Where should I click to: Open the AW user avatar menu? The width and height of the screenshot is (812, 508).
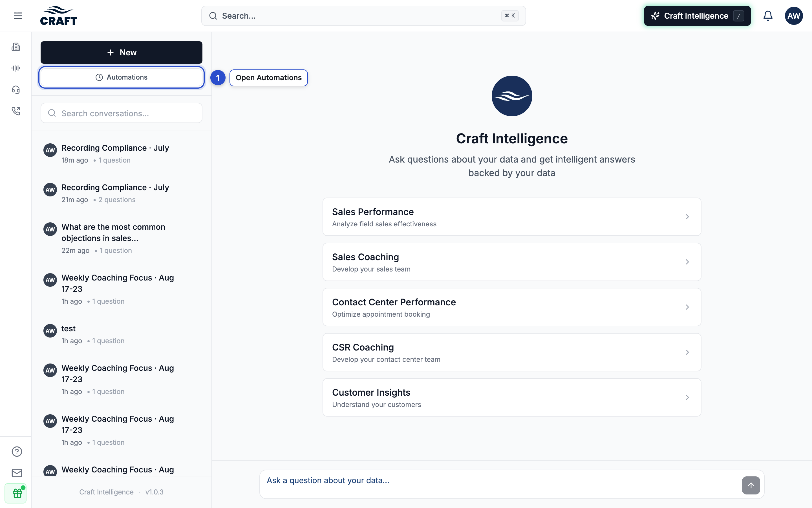click(794, 16)
